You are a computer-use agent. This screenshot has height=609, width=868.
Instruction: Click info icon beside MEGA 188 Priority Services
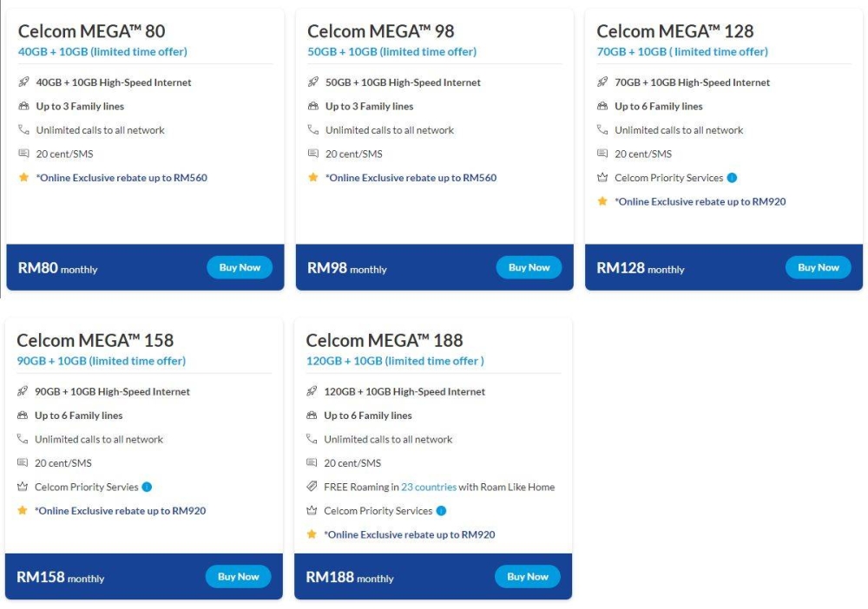[441, 511]
